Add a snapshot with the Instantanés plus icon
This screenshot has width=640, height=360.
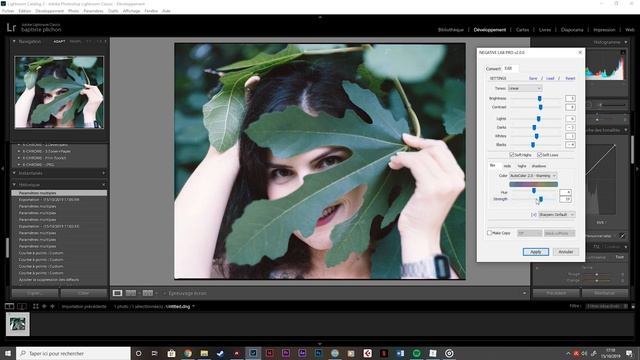tap(103, 173)
